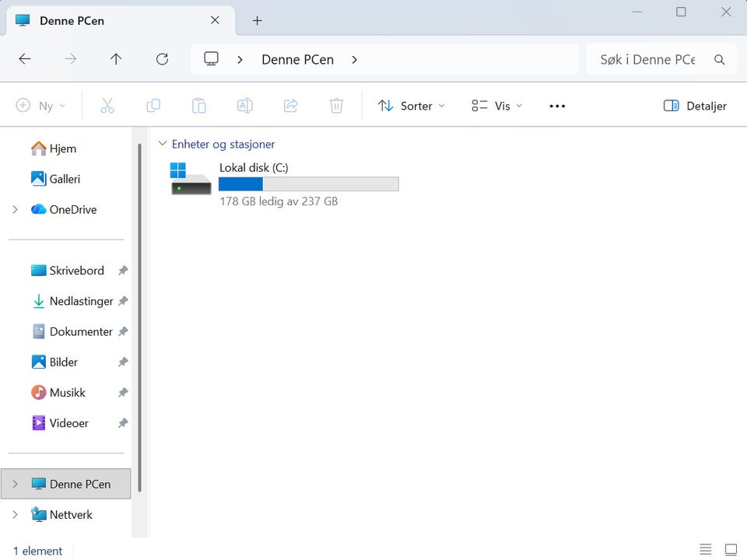This screenshot has width=747, height=560.
Task: Click the C: disk usage bar
Action: click(x=309, y=184)
